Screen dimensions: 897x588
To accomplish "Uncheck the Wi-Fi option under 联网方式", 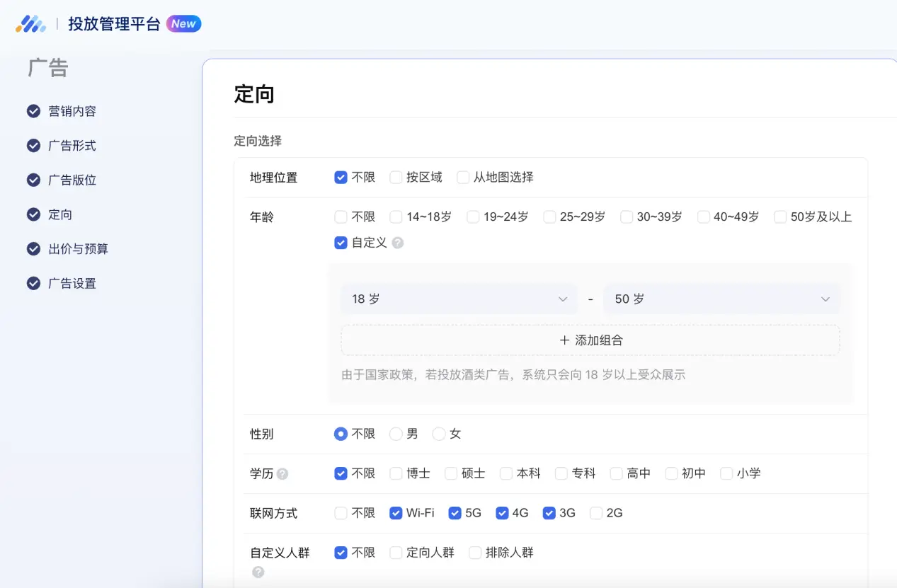I will [x=395, y=512].
